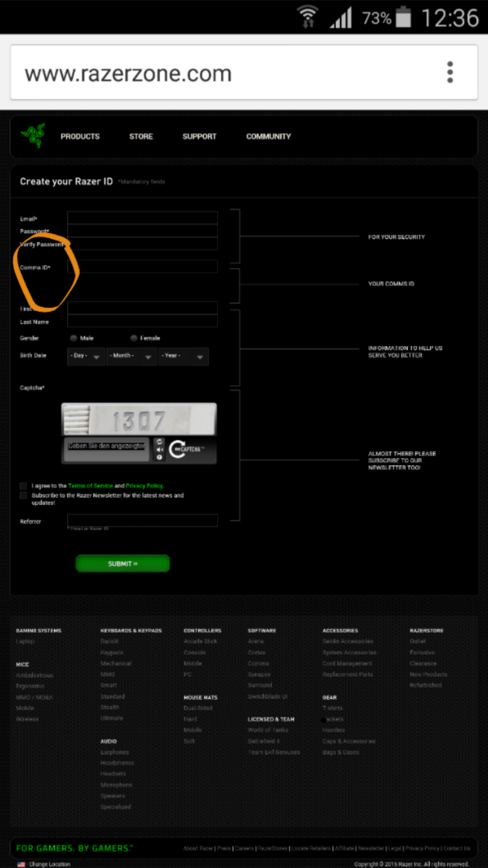The image size is (488, 868).
Task: Open the COMMUNITY menu
Action: 268,137
